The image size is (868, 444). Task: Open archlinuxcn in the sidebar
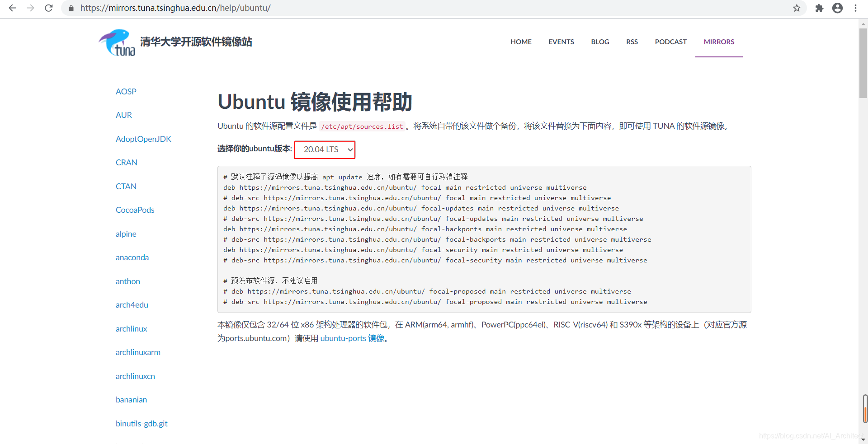tap(135, 376)
